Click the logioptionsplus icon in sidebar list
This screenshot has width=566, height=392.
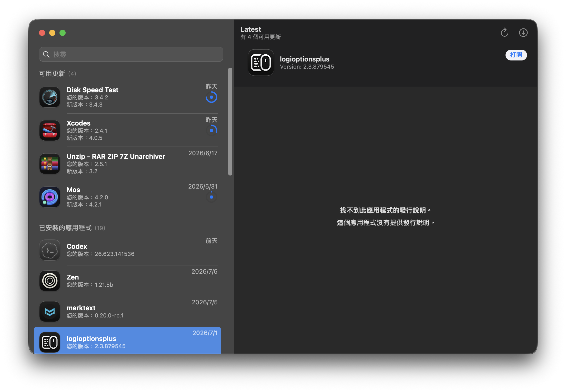click(50, 342)
